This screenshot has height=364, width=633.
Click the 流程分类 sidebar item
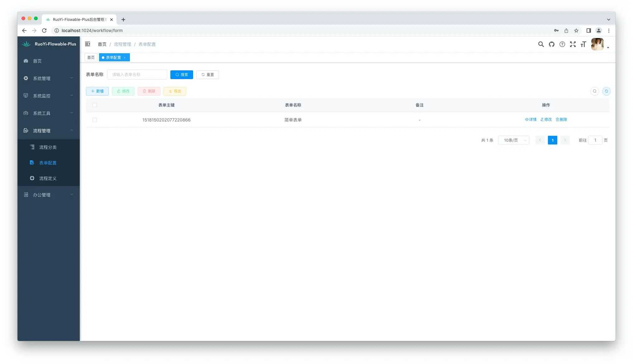point(48,147)
